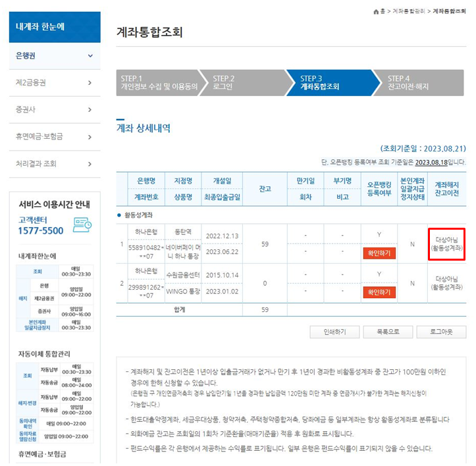Click 본인계좌 일괄지급정지 in service hours table
The height and width of the screenshot is (466, 476).
[x=38, y=325]
